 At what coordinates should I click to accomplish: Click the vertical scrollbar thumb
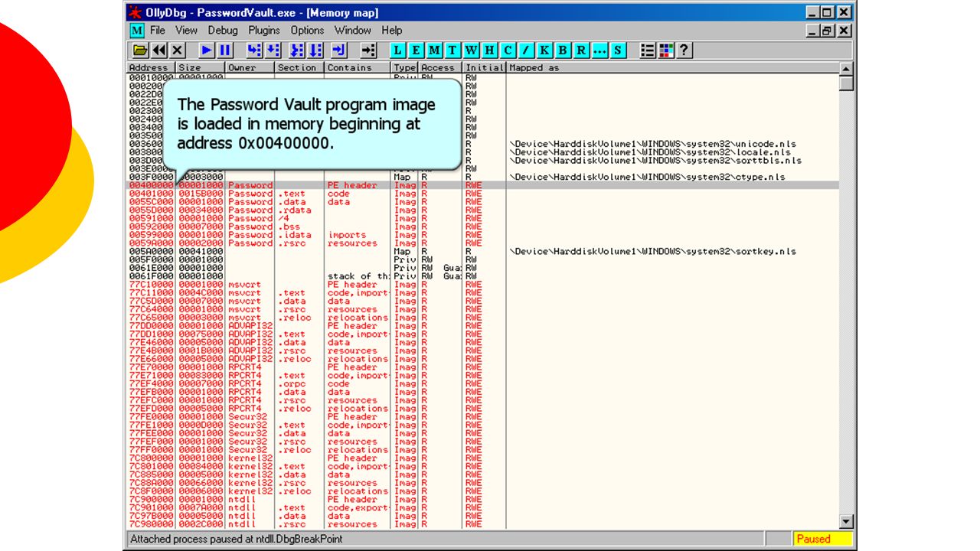[846, 83]
